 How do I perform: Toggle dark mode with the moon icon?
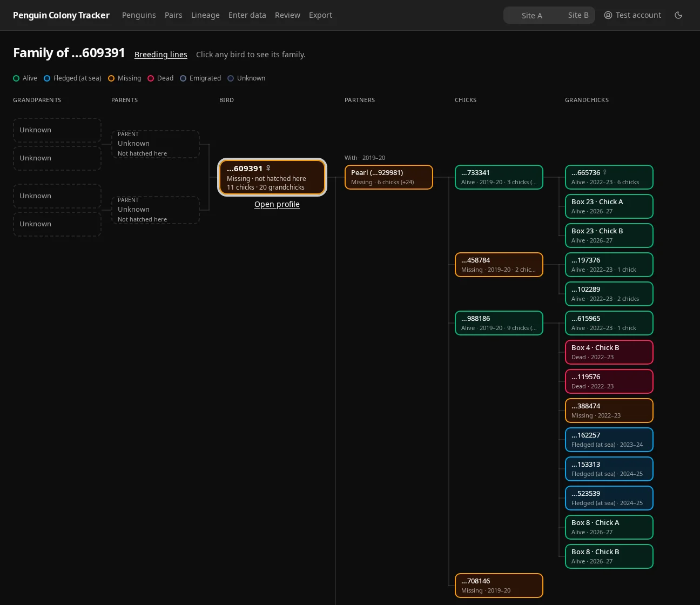(678, 15)
